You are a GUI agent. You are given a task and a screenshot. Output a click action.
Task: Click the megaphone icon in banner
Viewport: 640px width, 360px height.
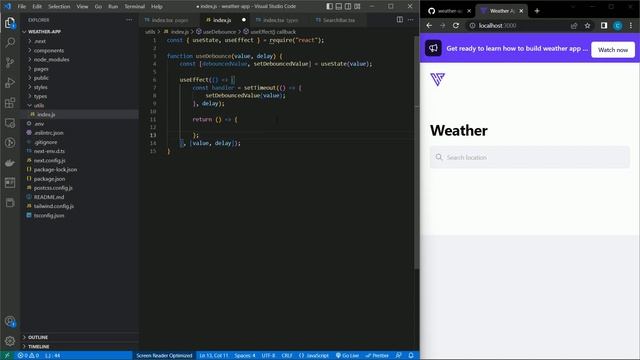click(x=433, y=48)
